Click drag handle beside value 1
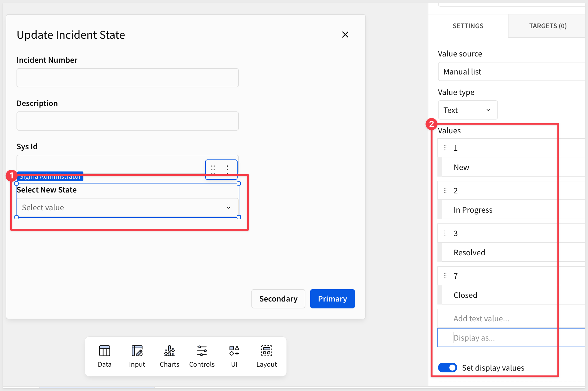Screen dimensions: 588x391 click(x=445, y=148)
